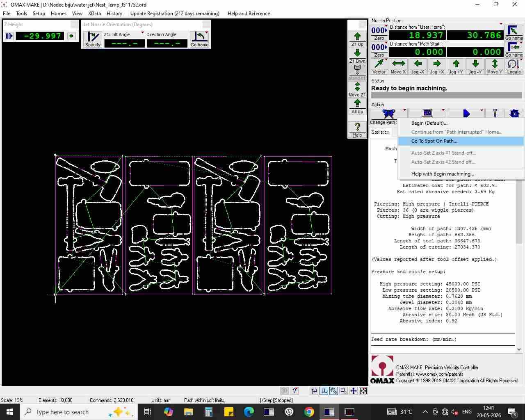Toggle the path direction rectangle tool
Screen dimensions: 525x420
[x=324, y=391]
